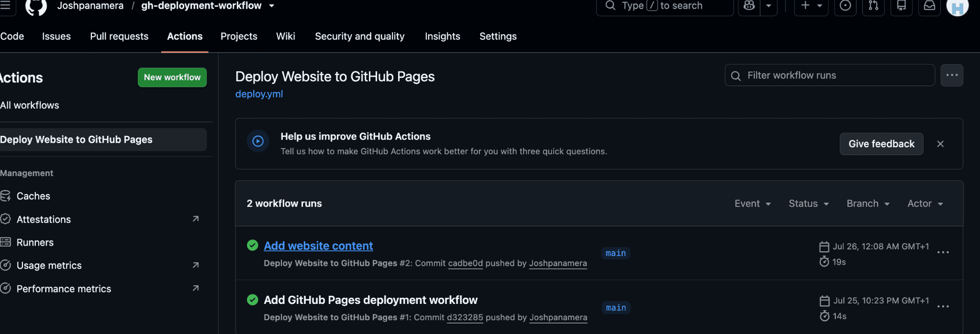Open three-dot menu for Add website content run
The image size is (980, 334).
943,252
